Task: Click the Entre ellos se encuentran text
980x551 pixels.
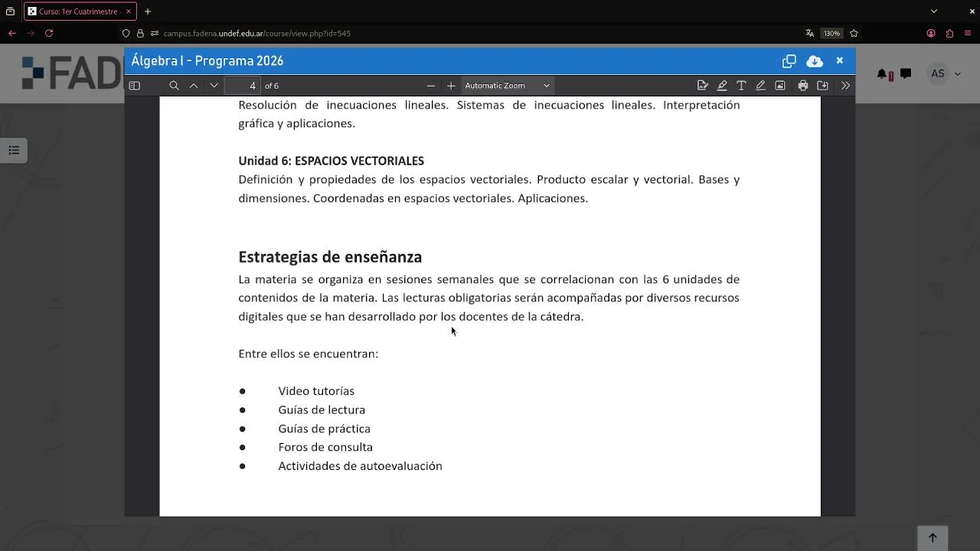Action: [x=308, y=354]
